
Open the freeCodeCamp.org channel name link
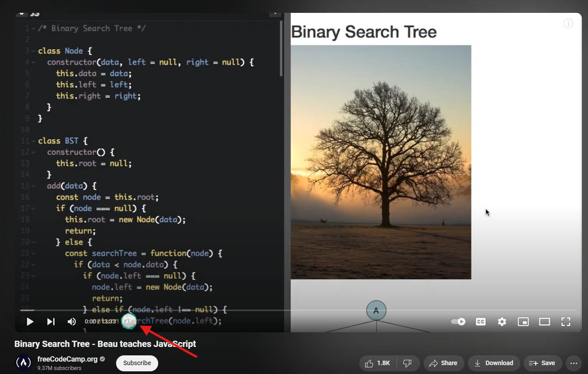(67, 359)
